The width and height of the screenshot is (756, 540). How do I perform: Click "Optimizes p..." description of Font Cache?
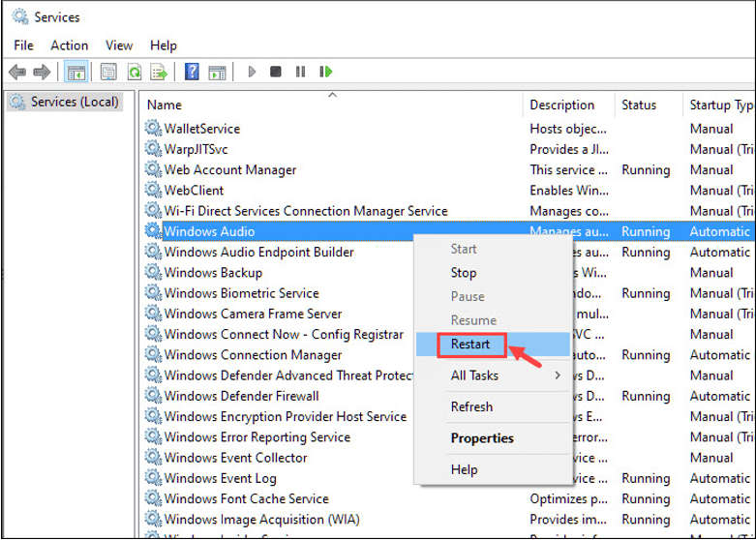coord(568,498)
